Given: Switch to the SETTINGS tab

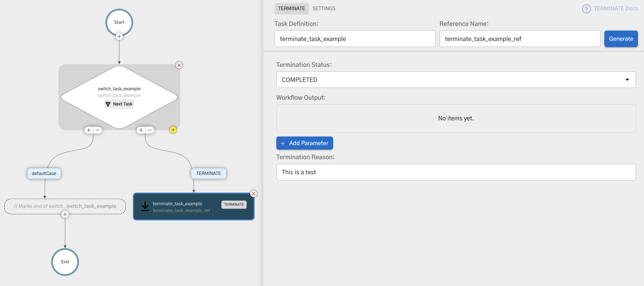Looking at the screenshot, I should point(324,8).
